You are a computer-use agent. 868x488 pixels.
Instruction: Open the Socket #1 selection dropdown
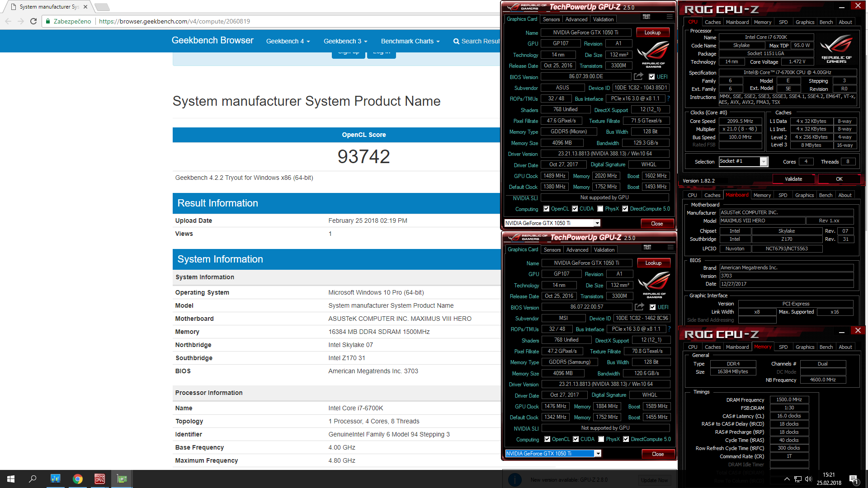pos(764,162)
